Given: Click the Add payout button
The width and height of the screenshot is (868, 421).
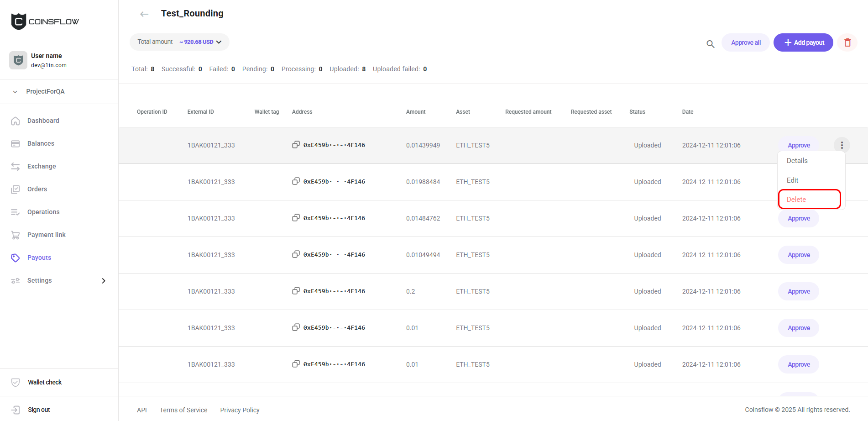Looking at the screenshot, I should tap(803, 42).
